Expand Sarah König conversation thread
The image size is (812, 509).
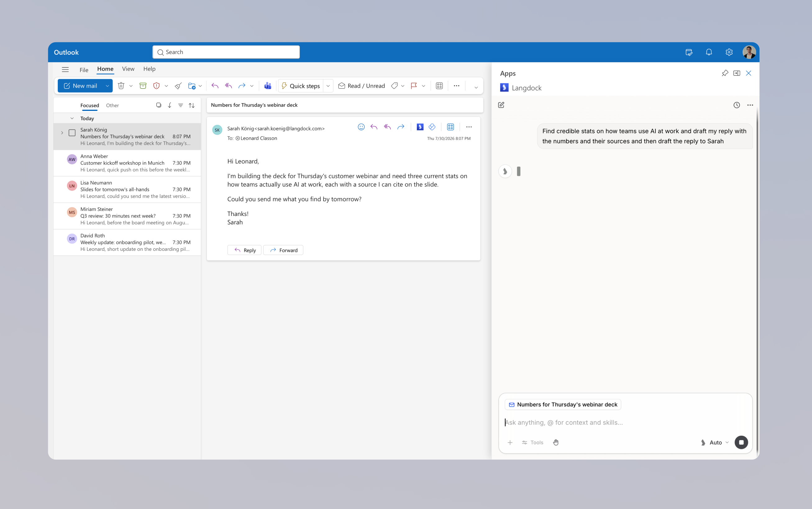pyautogui.click(x=62, y=133)
